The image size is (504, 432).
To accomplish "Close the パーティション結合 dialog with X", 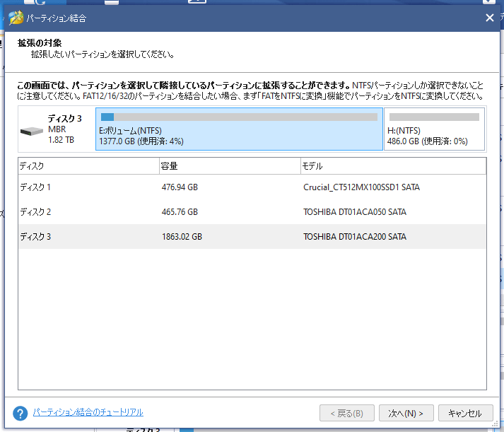I will [x=489, y=18].
